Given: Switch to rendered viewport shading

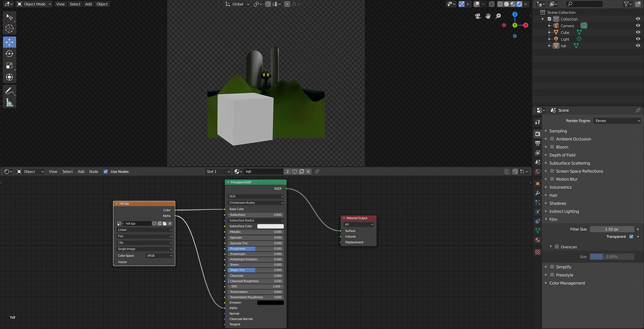Looking at the screenshot, I should click(x=519, y=4).
